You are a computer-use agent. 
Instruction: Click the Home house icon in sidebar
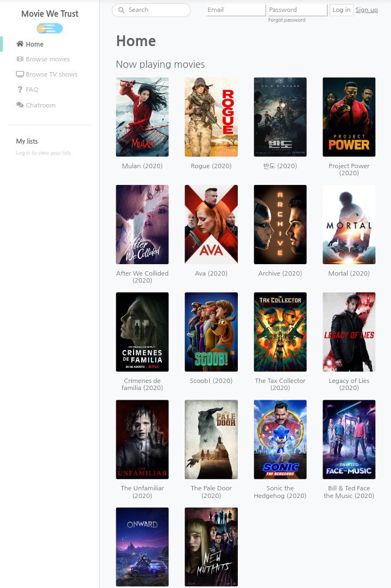pos(20,44)
